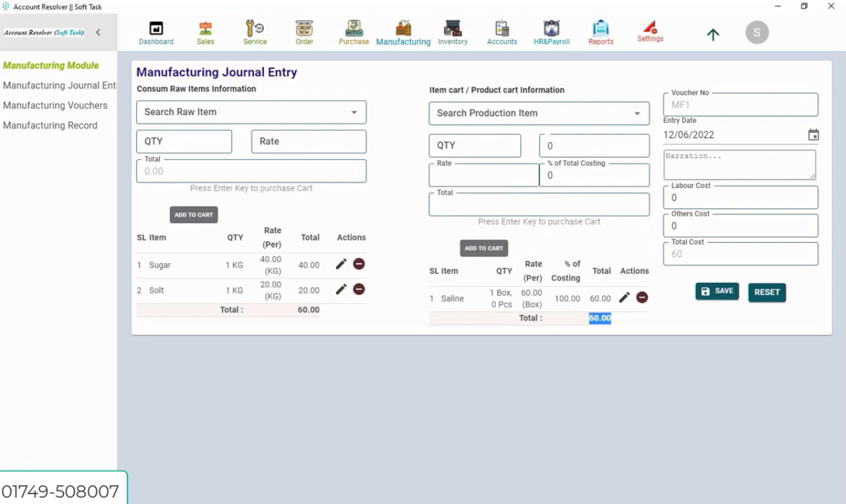Edit the Sugar raw item entry
The width and height of the screenshot is (846, 504).
click(x=341, y=264)
